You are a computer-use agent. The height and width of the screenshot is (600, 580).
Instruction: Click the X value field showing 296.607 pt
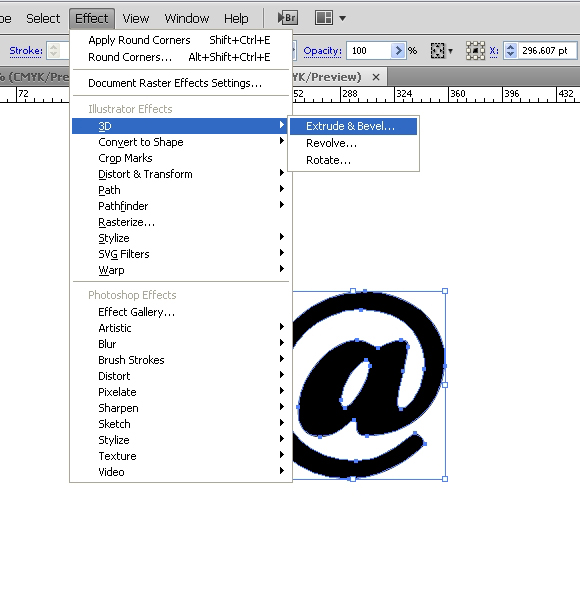pos(547,51)
